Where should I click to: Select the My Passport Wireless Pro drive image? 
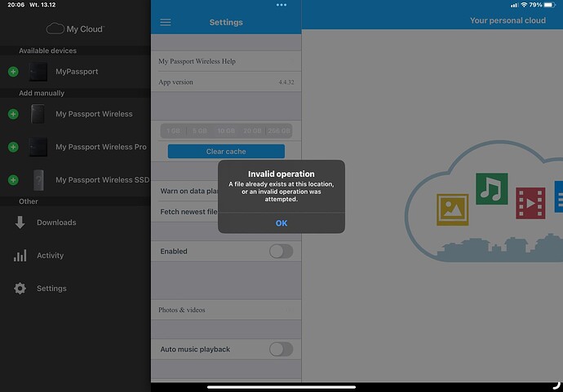[38, 147]
